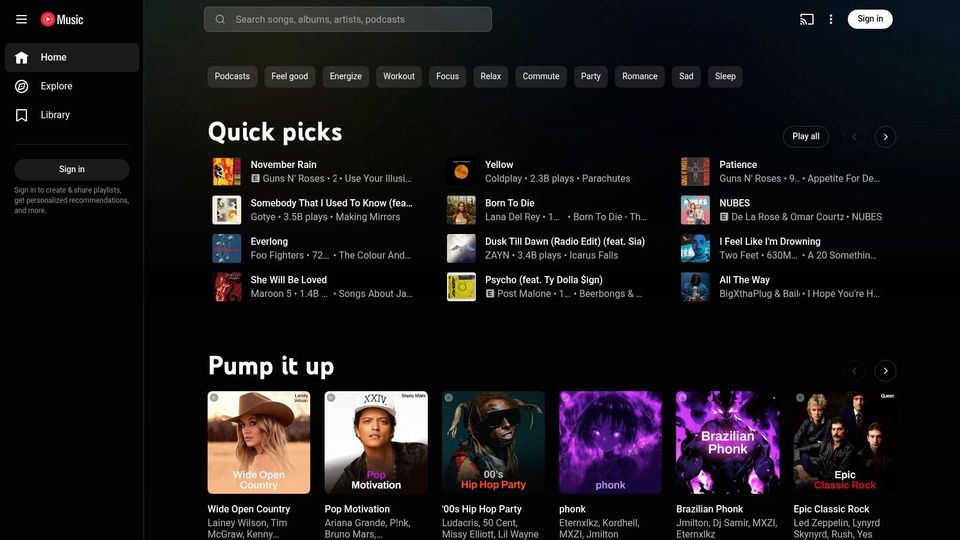Click the Pop Motivation title
Viewport: 960px width, 540px height.
[x=357, y=509]
